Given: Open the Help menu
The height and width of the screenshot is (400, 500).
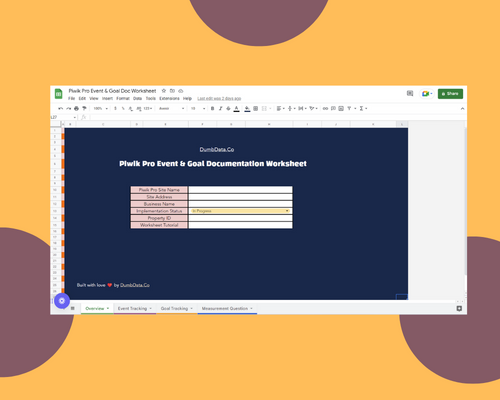Looking at the screenshot, I should [x=187, y=99].
